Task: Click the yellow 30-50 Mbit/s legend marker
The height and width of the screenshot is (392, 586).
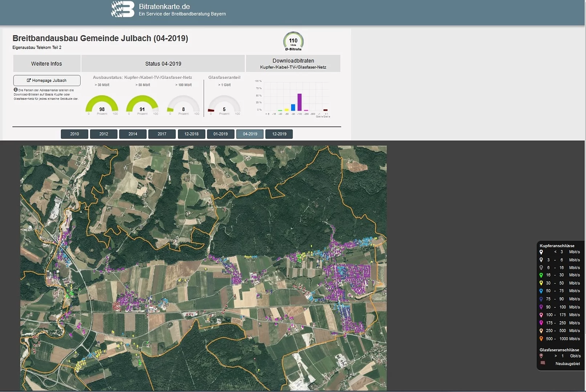Action: [x=541, y=283]
